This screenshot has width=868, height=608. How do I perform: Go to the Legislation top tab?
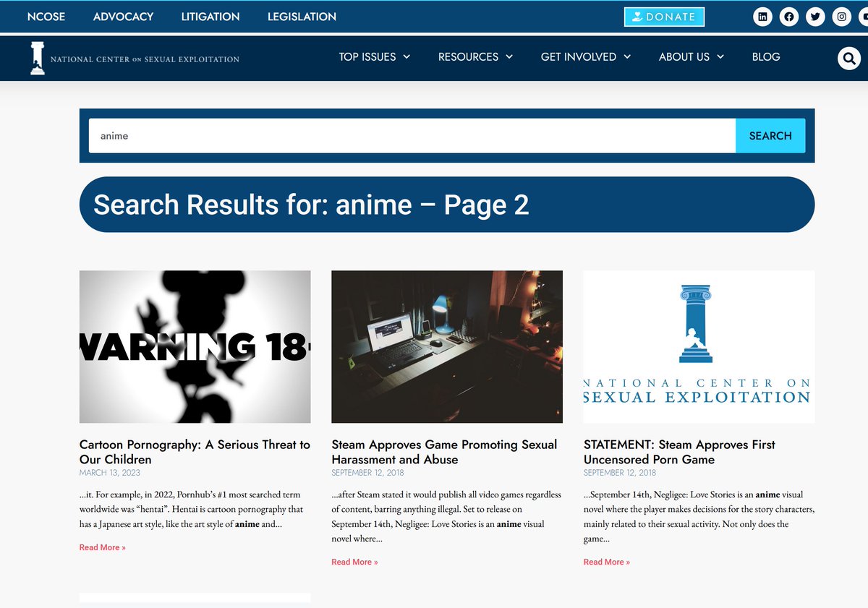pos(302,16)
